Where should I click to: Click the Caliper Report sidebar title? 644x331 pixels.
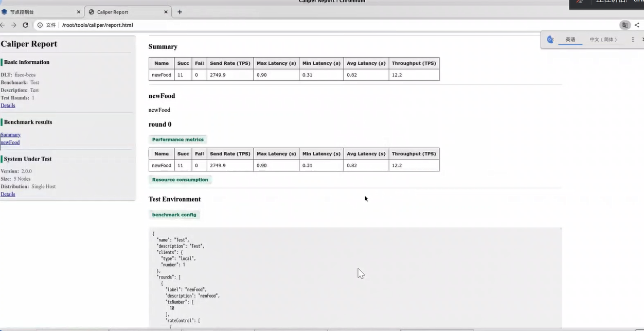pyautogui.click(x=29, y=44)
